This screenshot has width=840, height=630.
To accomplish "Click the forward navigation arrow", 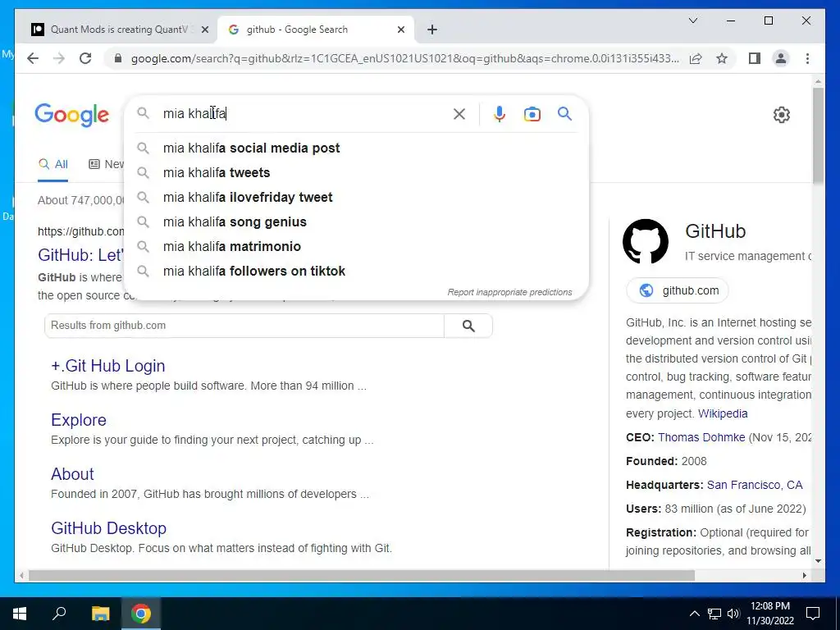I will pos(59,58).
